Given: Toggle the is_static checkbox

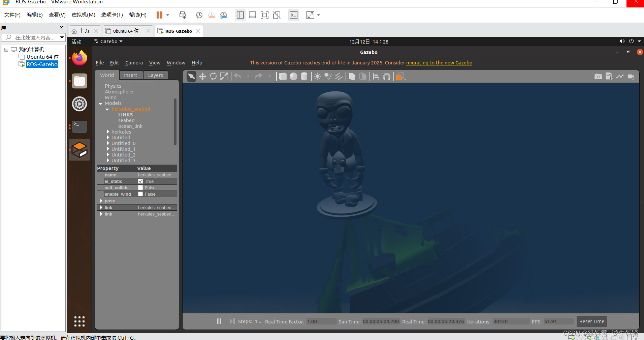Looking at the screenshot, I should pyautogui.click(x=140, y=181).
